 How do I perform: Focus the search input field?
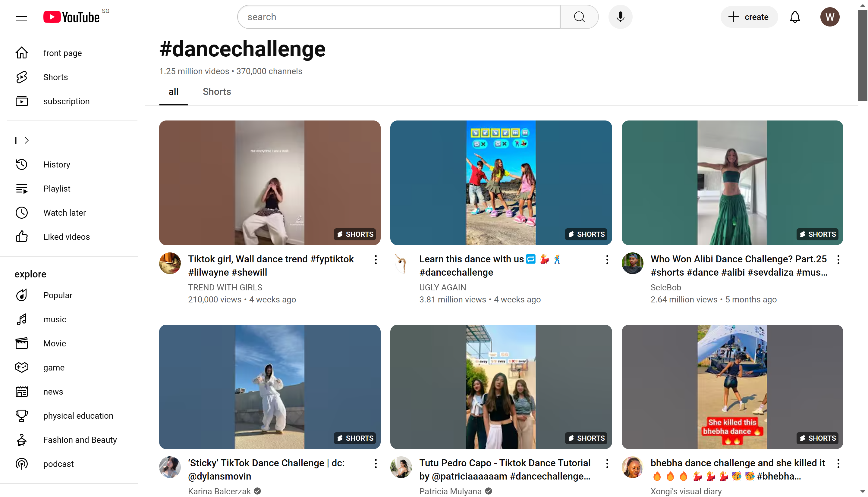(x=398, y=17)
